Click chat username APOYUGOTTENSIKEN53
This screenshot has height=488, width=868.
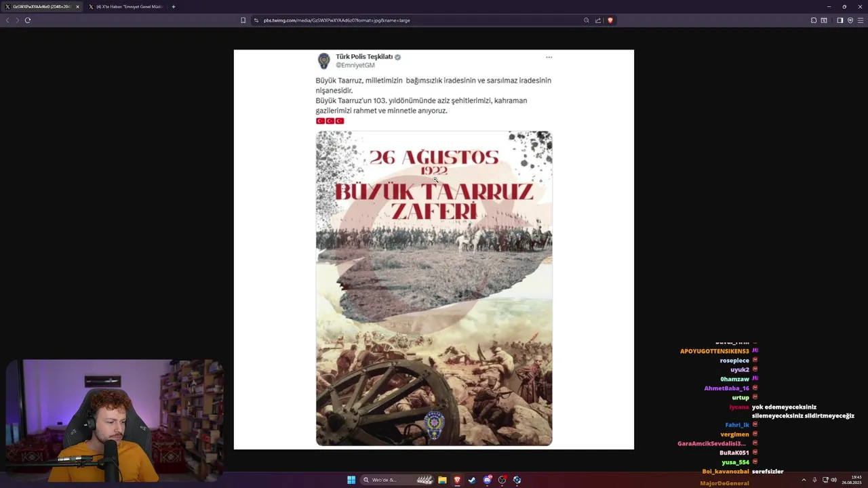point(715,351)
